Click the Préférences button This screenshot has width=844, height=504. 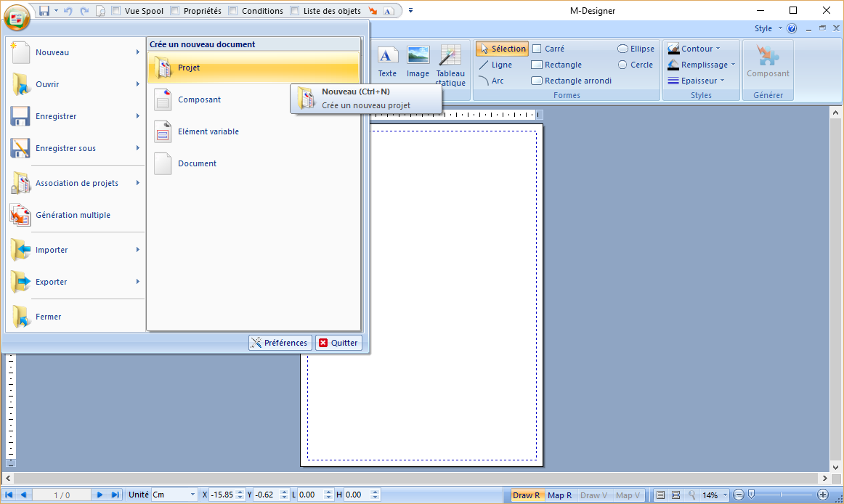click(x=280, y=342)
